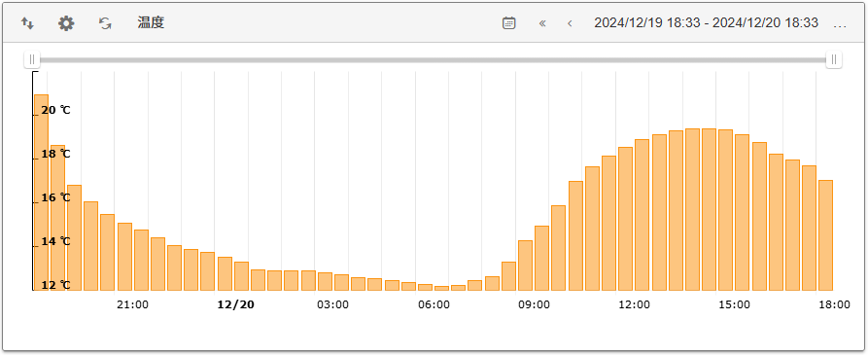Image resolution: width=868 pixels, height=355 pixels.
Task: Click the date range 2024/12/19 18:33 text
Action: click(648, 22)
